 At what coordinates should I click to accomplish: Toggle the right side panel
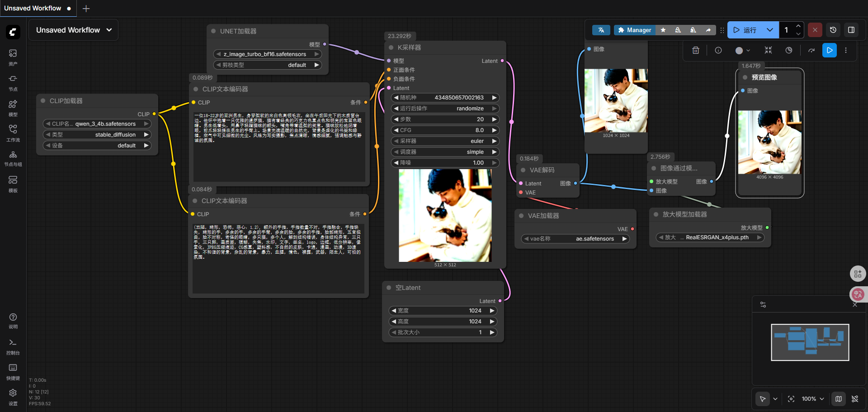[851, 30]
